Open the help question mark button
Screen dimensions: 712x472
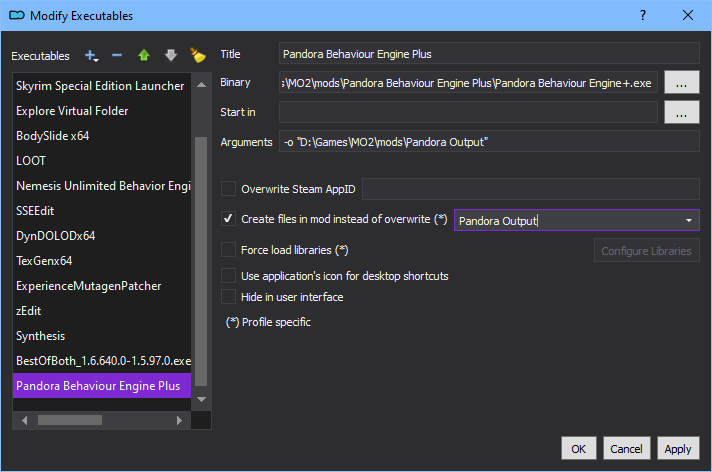[643, 15]
